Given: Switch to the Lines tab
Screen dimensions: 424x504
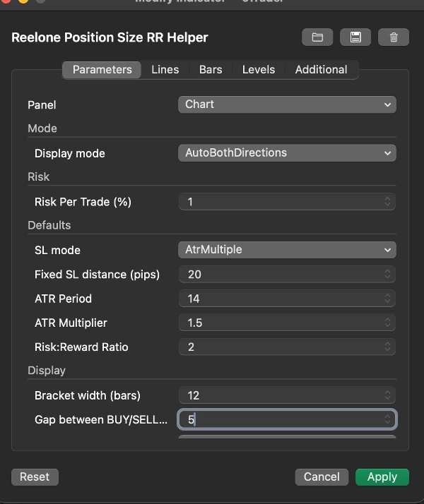Looking at the screenshot, I should (165, 70).
